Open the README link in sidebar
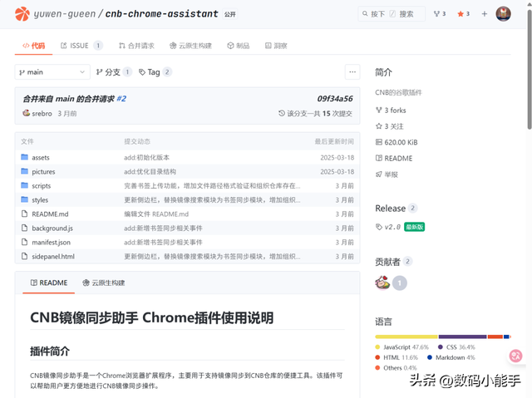Viewport: 532px width, 398px height. 394,159
